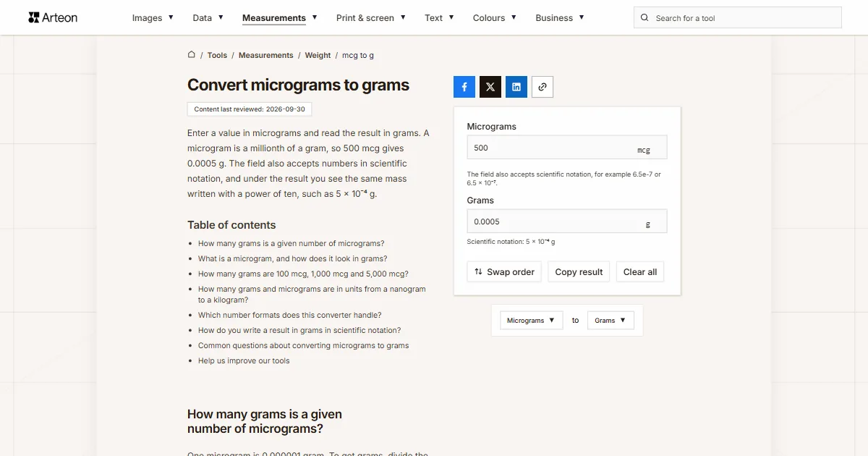Share page on X
868x456 pixels.
(490, 87)
